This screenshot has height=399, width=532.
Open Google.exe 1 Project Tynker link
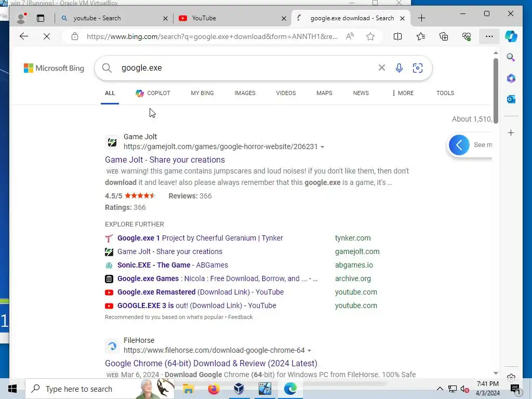200,238
